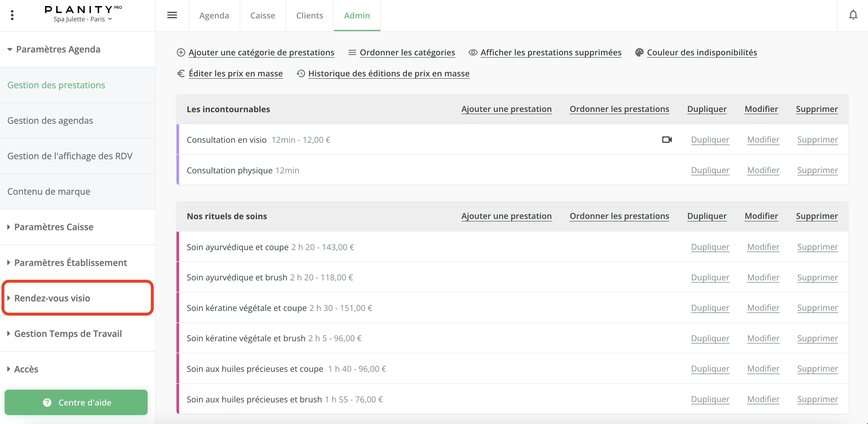The height and width of the screenshot is (424, 868).
Task: Click the reorder lines icon for categories
Action: point(352,52)
